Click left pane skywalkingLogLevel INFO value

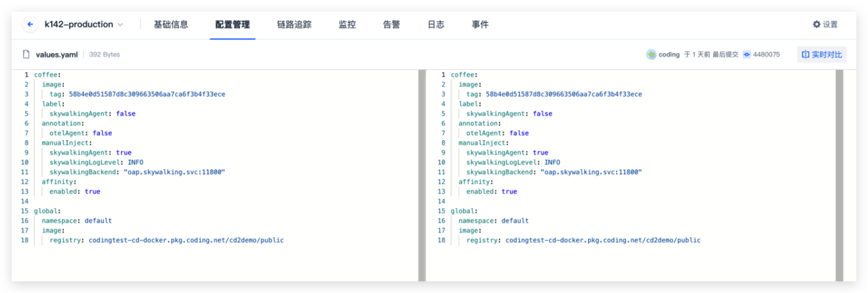135,162
